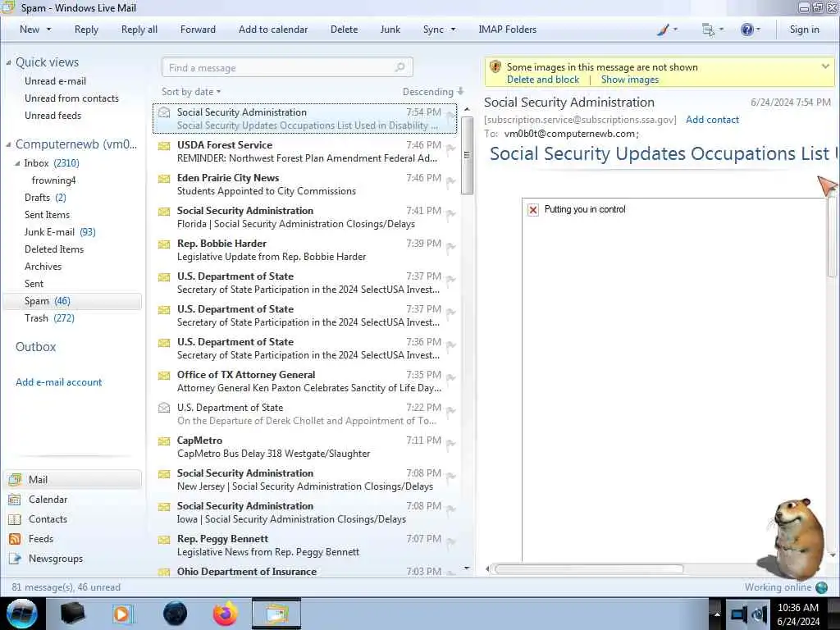Click the Find a message search field
This screenshot has width=840, height=630.
287,67
